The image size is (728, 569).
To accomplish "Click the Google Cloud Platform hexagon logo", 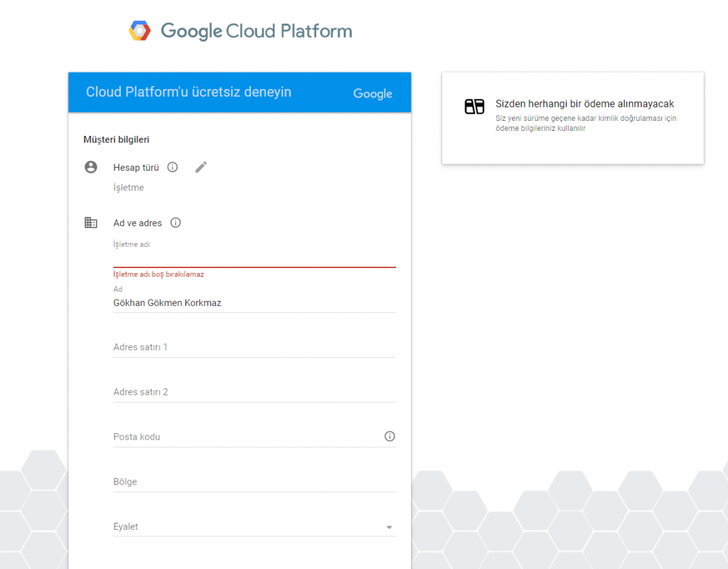I will point(140,31).
